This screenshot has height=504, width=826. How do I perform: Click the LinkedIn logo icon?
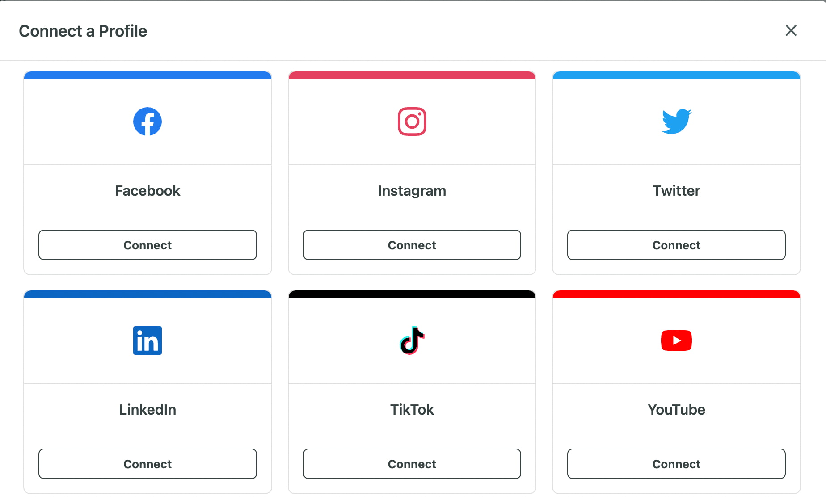pos(147,340)
